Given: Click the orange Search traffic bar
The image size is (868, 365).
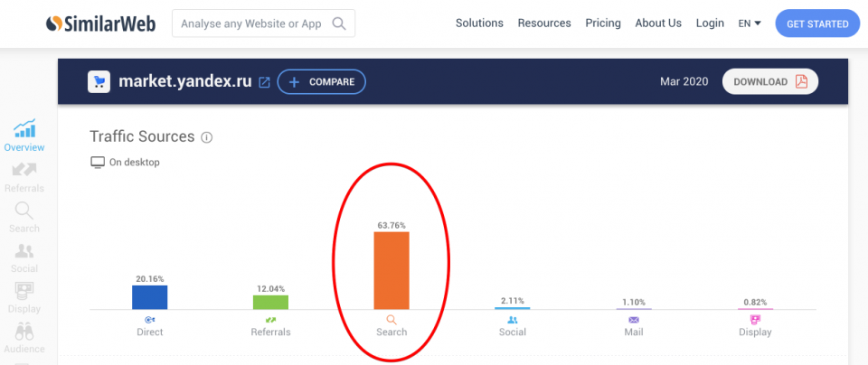Looking at the screenshot, I should [392, 270].
